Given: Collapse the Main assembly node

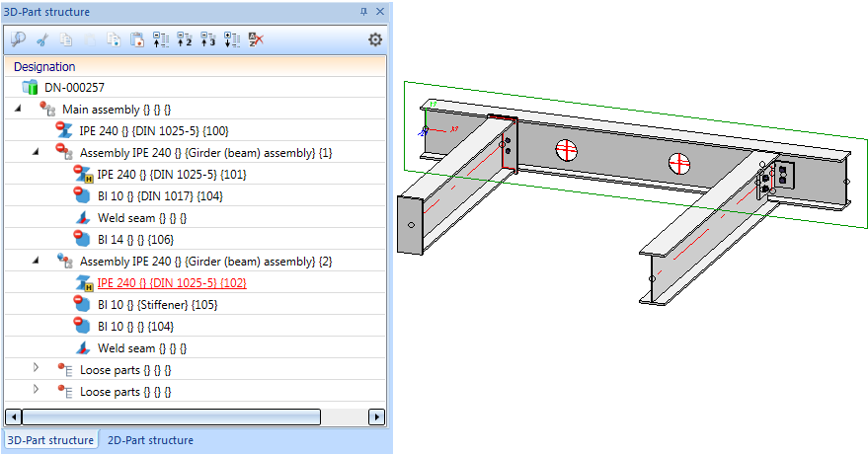Looking at the screenshot, I should [19, 109].
